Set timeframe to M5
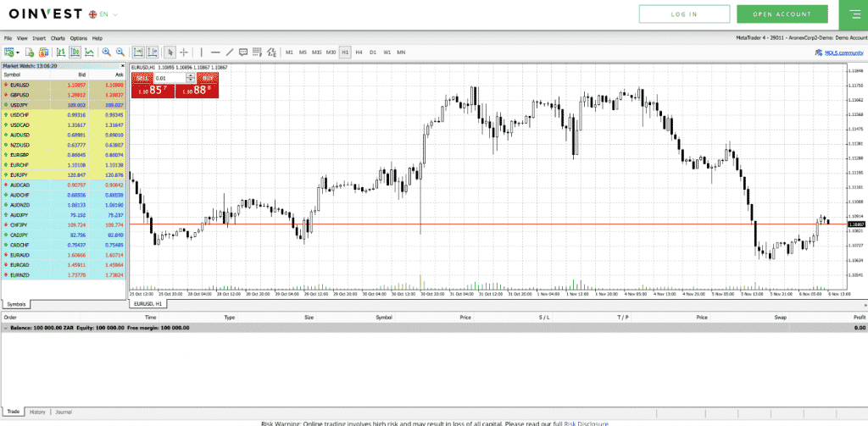Screen dimensions: 868x426 point(303,52)
